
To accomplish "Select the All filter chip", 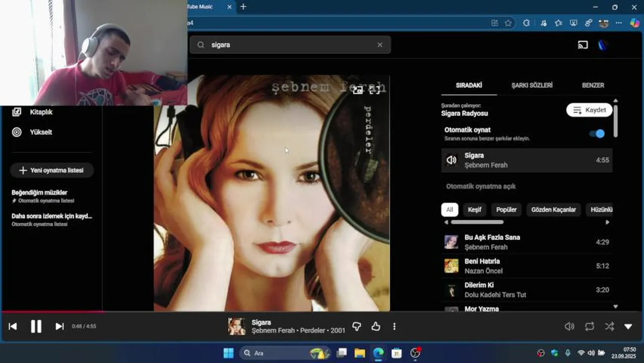I will 449,210.
